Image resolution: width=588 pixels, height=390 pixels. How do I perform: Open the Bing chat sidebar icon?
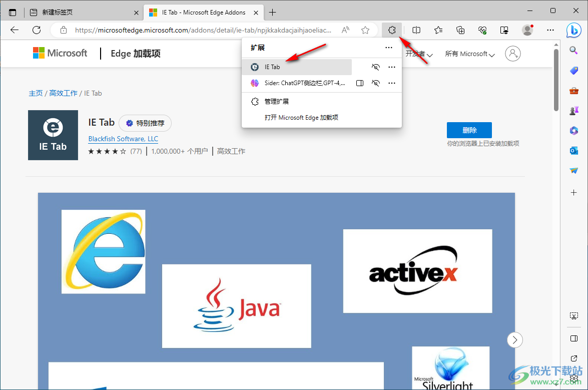tap(574, 31)
